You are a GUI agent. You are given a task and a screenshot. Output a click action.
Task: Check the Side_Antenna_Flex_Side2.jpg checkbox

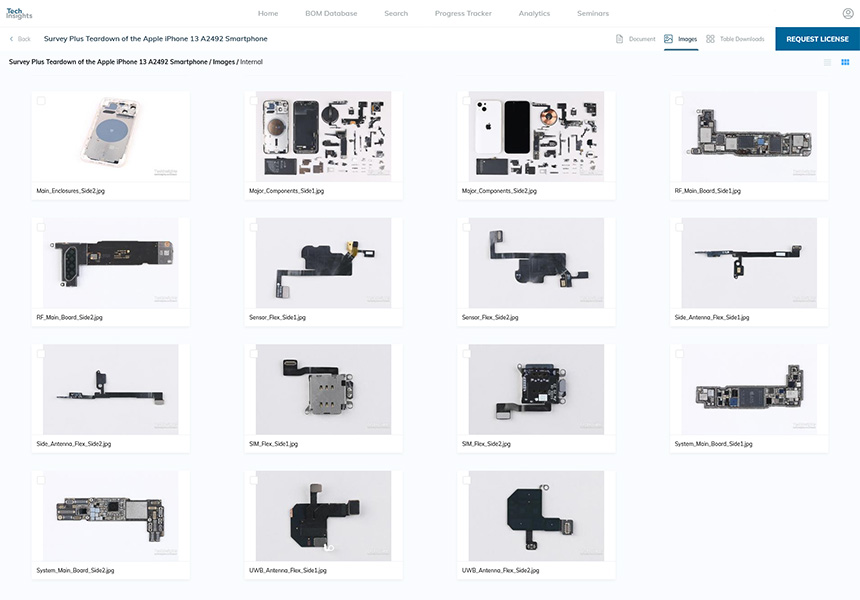click(x=41, y=354)
